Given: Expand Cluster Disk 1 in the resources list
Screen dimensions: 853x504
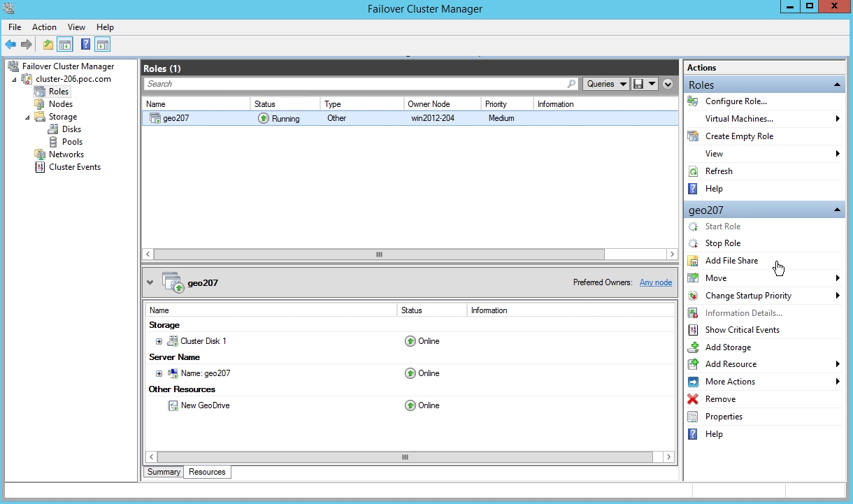Looking at the screenshot, I should tap(159, 340).
